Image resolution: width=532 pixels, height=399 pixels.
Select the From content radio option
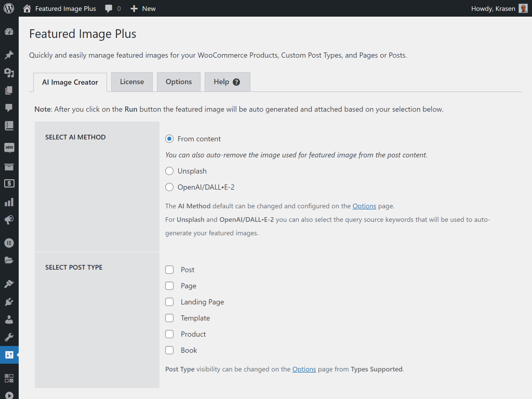169,139
